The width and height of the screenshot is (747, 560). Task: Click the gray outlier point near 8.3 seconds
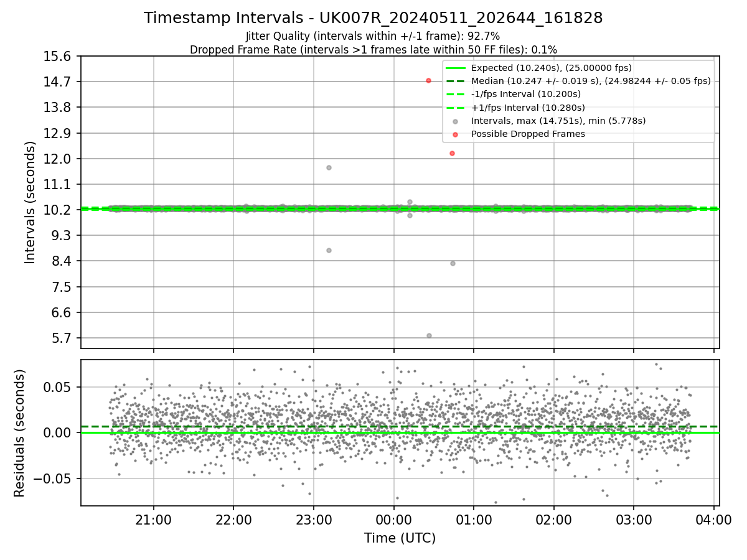click(453, 263)
